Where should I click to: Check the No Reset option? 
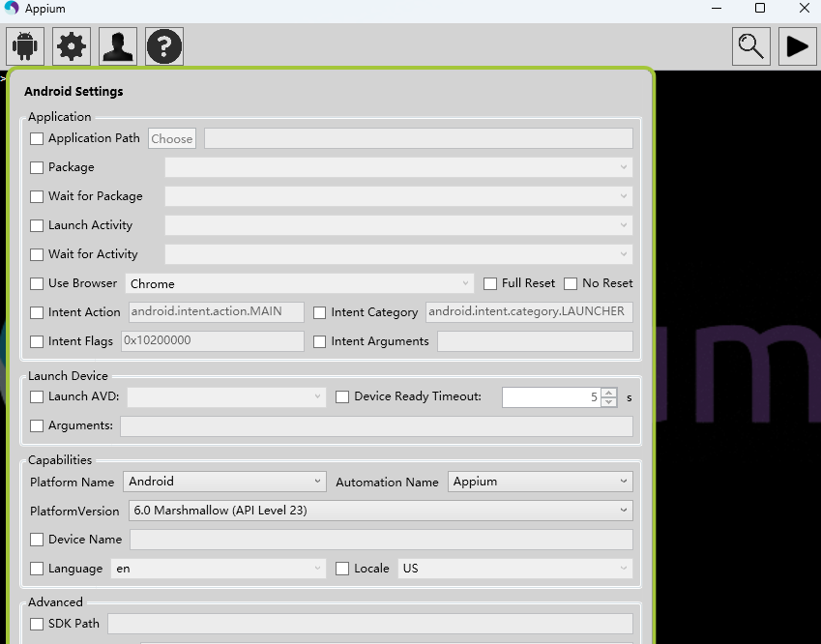click(571, 284)
